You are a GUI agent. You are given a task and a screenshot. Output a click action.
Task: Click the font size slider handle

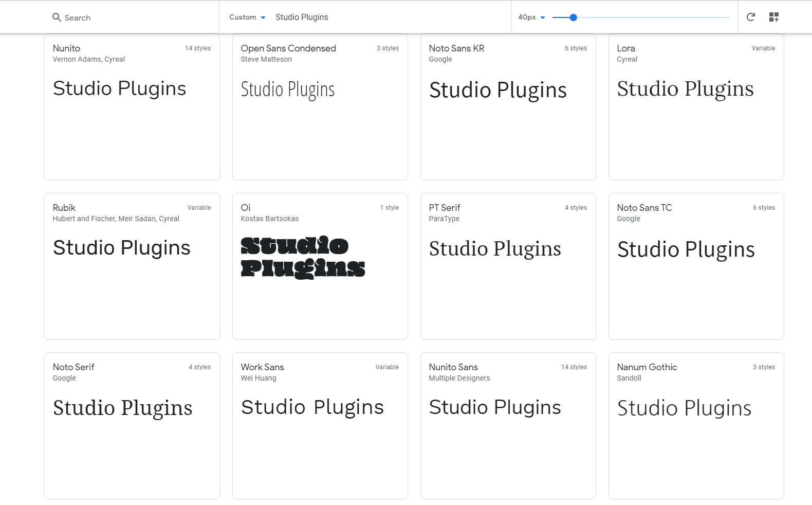tap(574, 17)
